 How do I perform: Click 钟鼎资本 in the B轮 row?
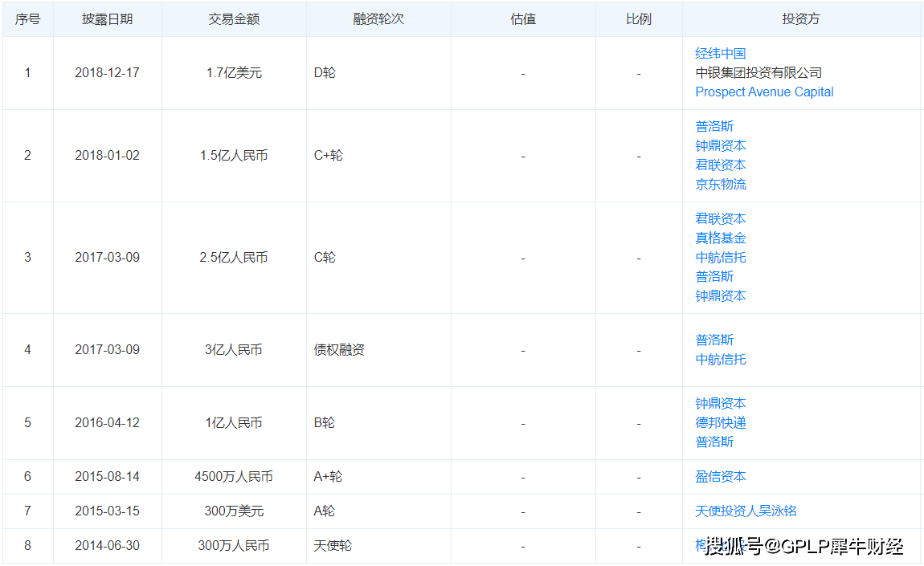(720, 404)
